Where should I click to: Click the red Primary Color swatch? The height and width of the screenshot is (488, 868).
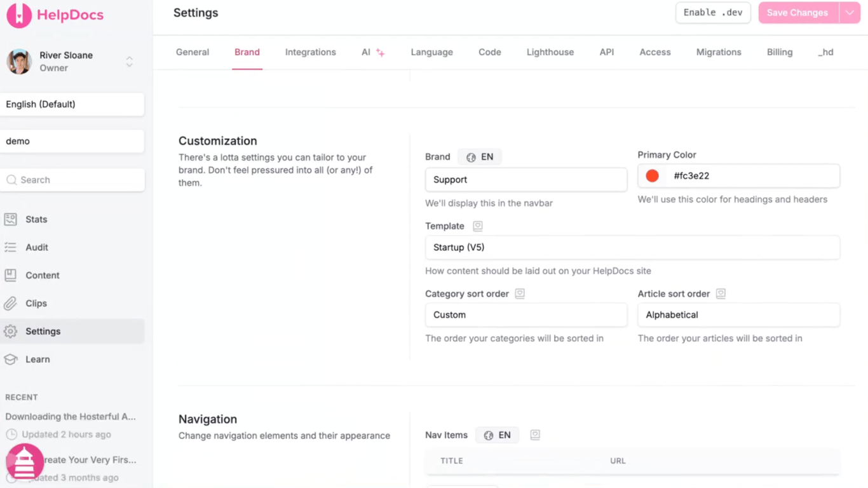pos(652,175)
